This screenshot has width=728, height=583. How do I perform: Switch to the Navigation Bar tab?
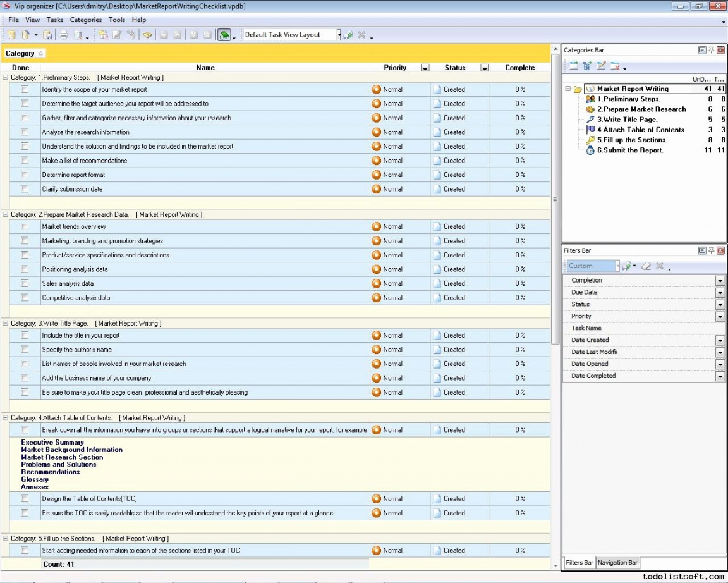[x=617, y=563]
